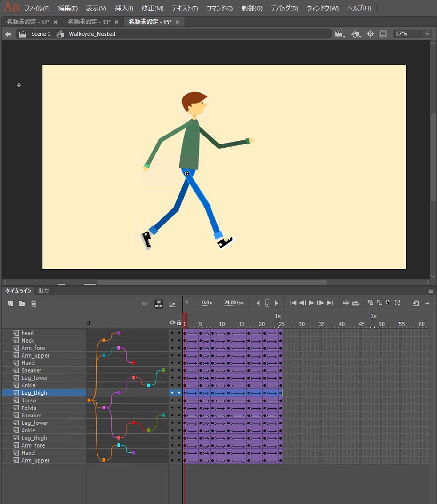437x504 pixels.
Task: Switch to the 名称未設定 - 13* document tab
Action: (89, 22)
